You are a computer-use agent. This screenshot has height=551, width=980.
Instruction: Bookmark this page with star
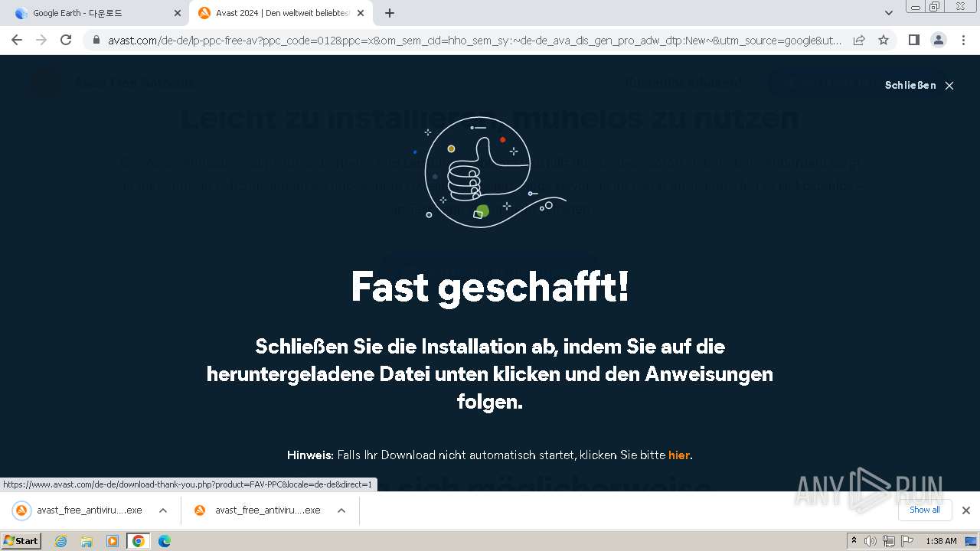coord(884,40)
